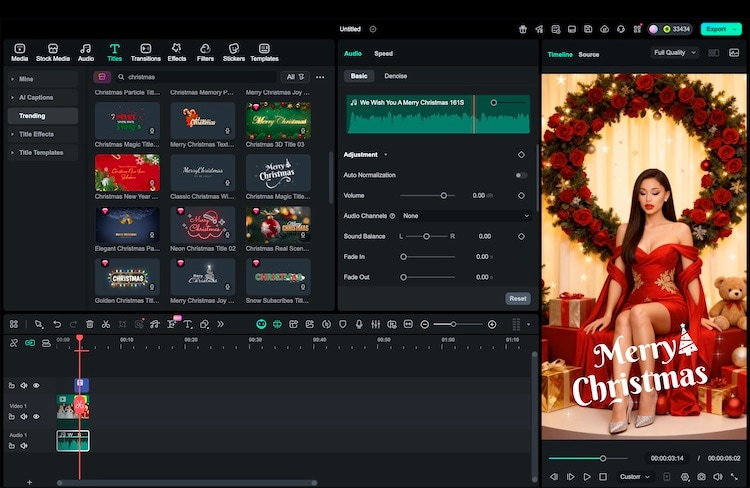This screenshot has width=750, height=488.
Task: Click the Reset button
Action: coord(518,299)
